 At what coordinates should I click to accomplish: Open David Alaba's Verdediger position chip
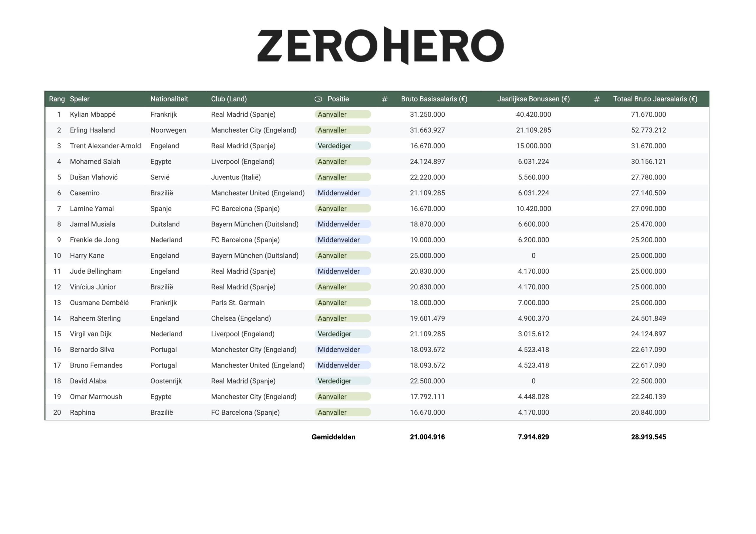[x=343, y=381]
